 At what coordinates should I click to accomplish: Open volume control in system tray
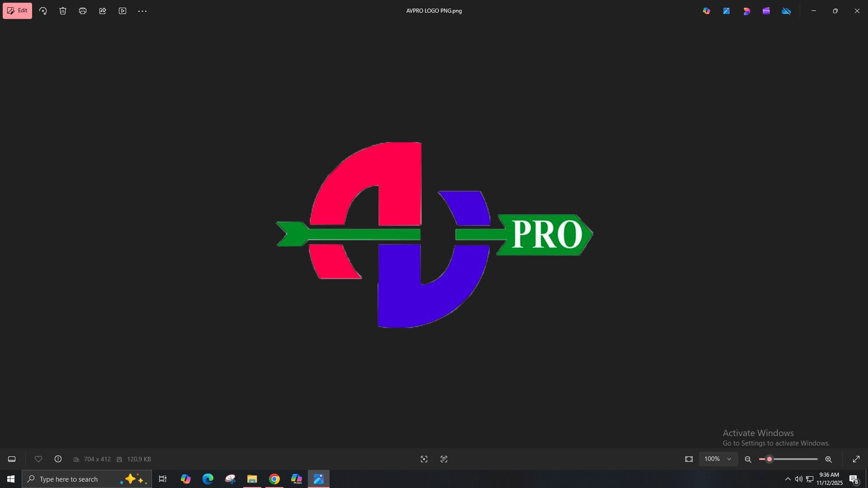(x=799, y=479)
